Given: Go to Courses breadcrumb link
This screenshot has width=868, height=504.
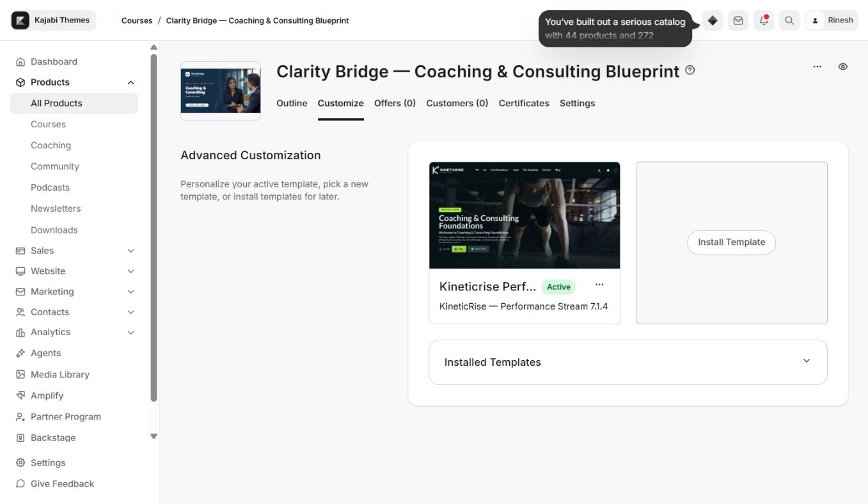Looking at the screenshot, I should (137, 20).
